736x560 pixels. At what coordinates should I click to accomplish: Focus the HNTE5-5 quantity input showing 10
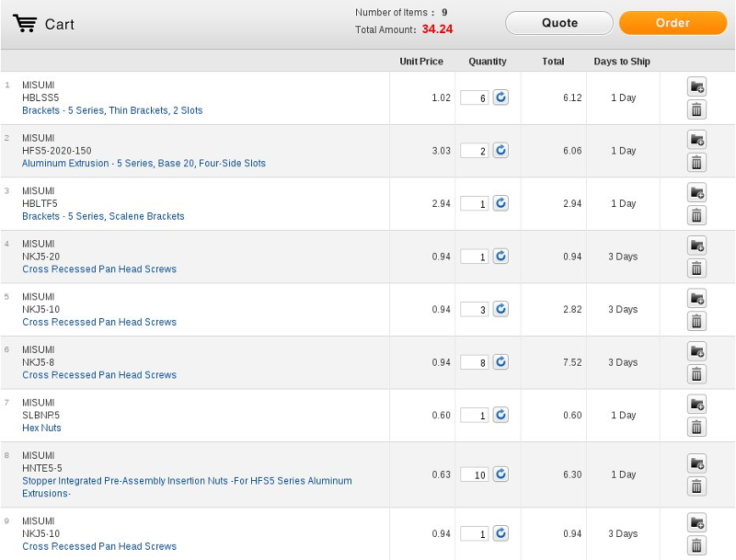[x=474, y=475]
